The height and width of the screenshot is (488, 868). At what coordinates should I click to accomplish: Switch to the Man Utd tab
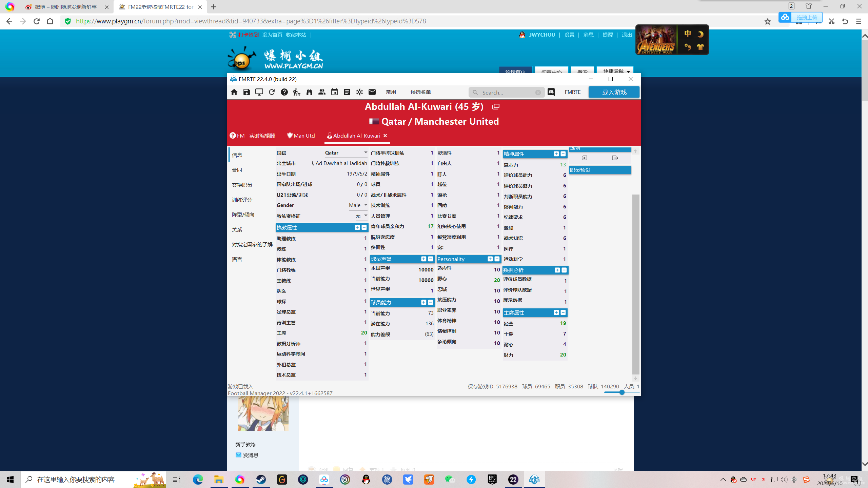(301, 136)
